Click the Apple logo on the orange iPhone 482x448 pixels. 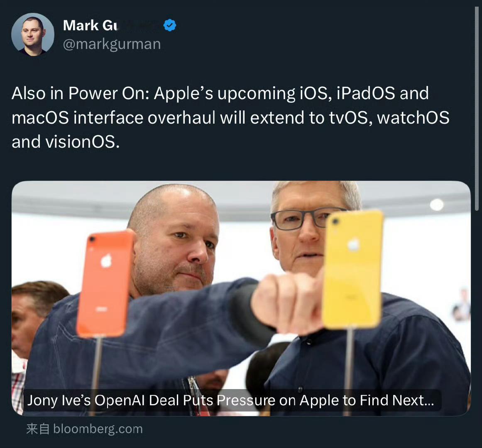click(x=106, y=261)
